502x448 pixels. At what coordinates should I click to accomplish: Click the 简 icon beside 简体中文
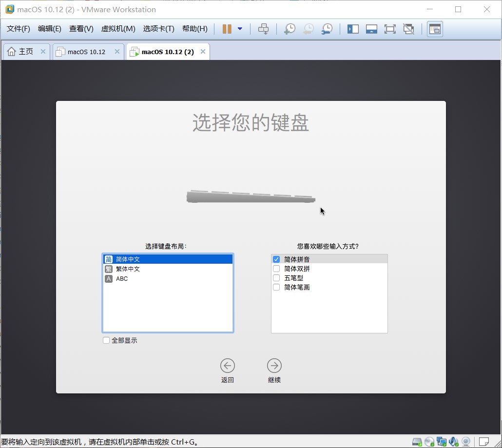(109, 259)
